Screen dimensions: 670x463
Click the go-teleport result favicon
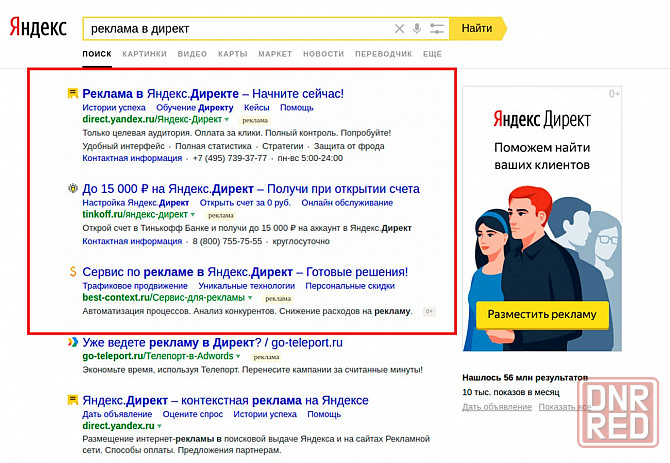pyautogui.click(x=72, y=342)
